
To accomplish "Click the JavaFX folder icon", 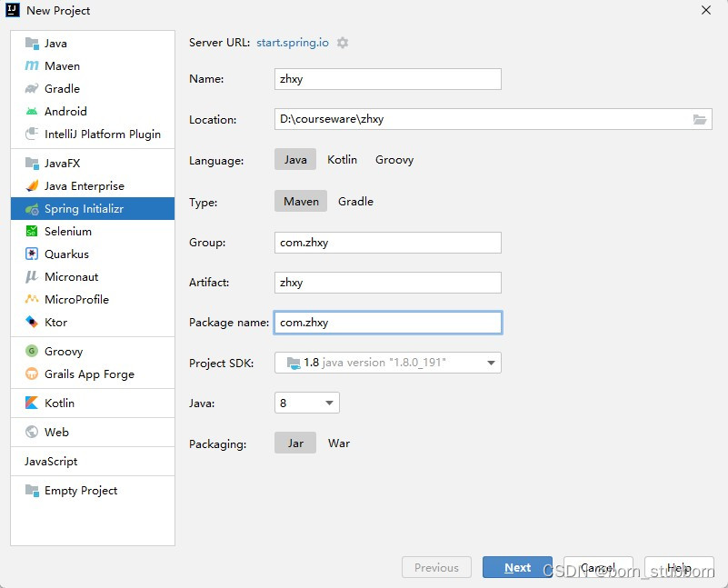I will 32,163.
